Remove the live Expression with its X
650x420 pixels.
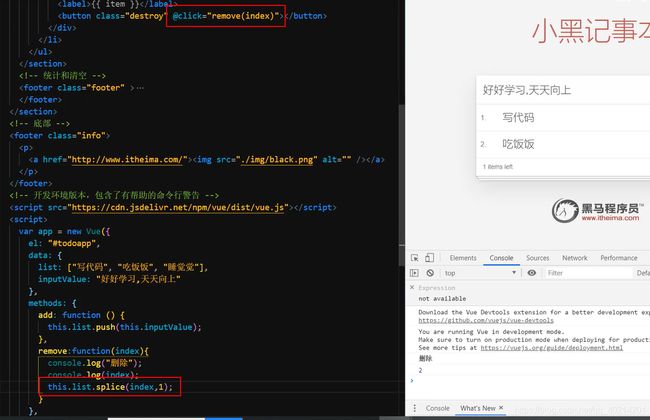coord(412,287)
